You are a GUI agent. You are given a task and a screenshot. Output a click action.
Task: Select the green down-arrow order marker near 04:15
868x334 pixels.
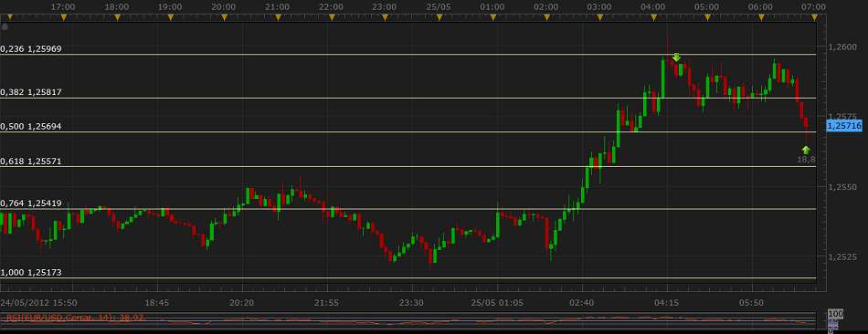click(676, 57)
